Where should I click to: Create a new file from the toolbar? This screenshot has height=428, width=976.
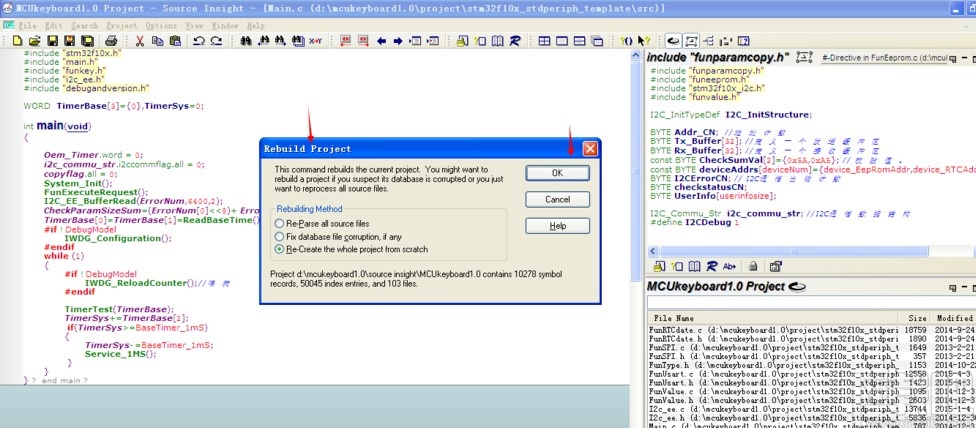[17, 41]
